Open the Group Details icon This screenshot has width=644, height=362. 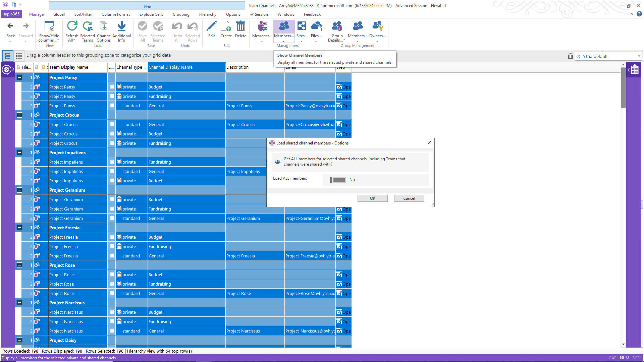click(x=337, y=26)
